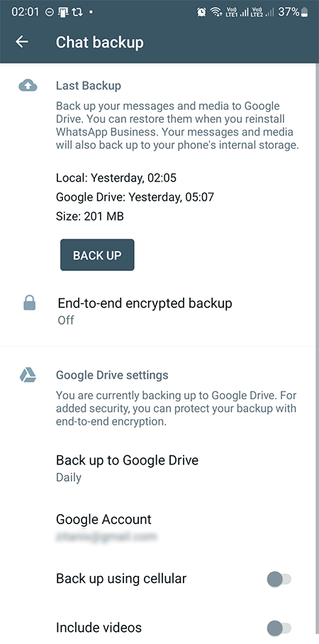The width and height of the screenshot is (319, 644).
Task: Tap the cloud upload icon
Action: 28,85
